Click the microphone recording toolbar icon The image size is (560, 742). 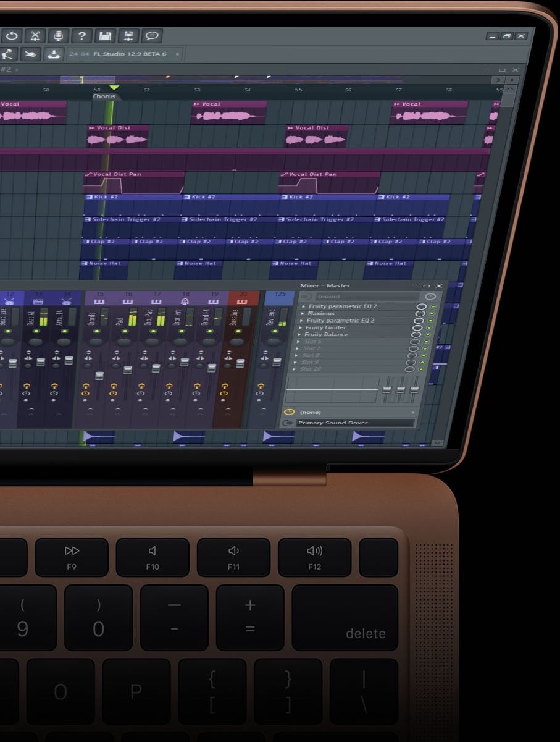pos(59,36)
